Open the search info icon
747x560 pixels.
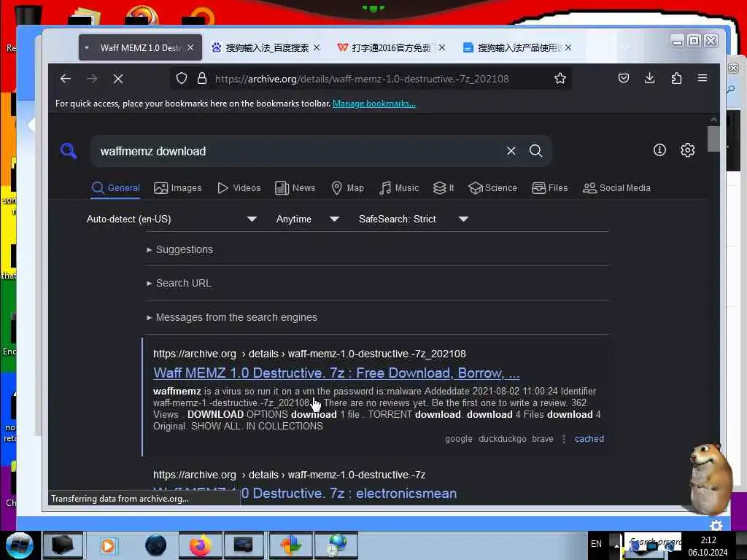click(x=659, y=150)
